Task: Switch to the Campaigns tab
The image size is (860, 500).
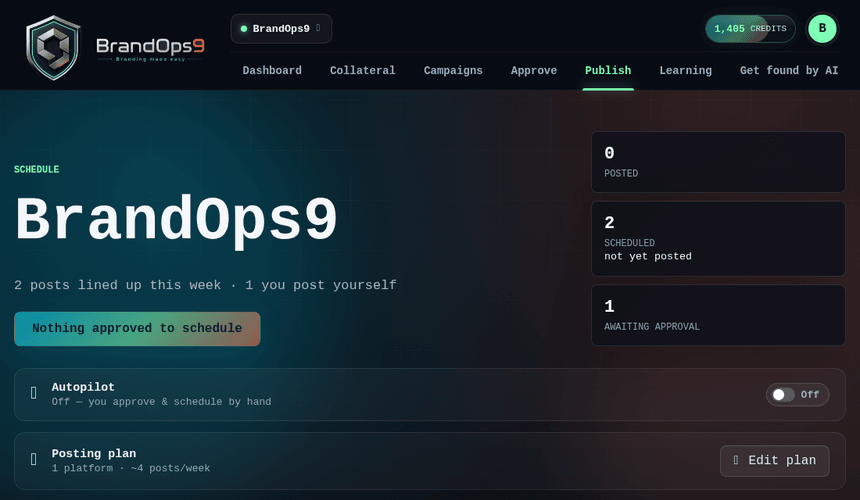Action: (453, 70)
